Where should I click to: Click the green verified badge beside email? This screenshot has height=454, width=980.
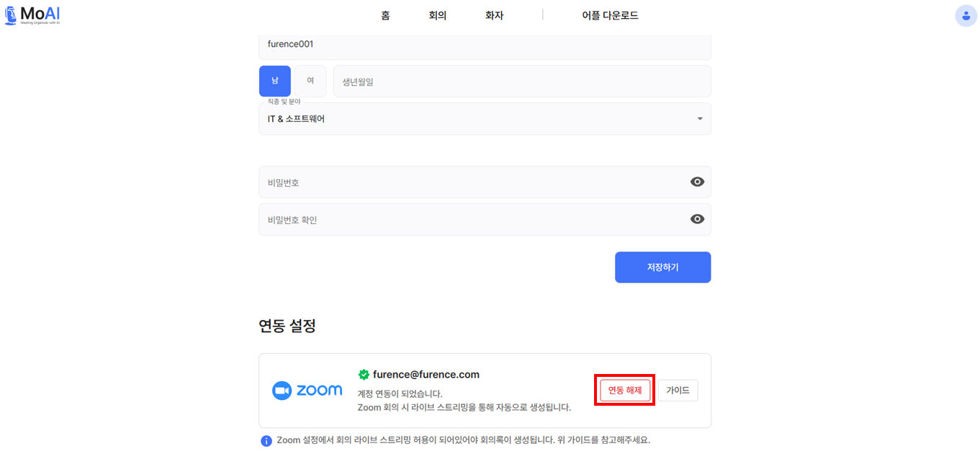364,375
